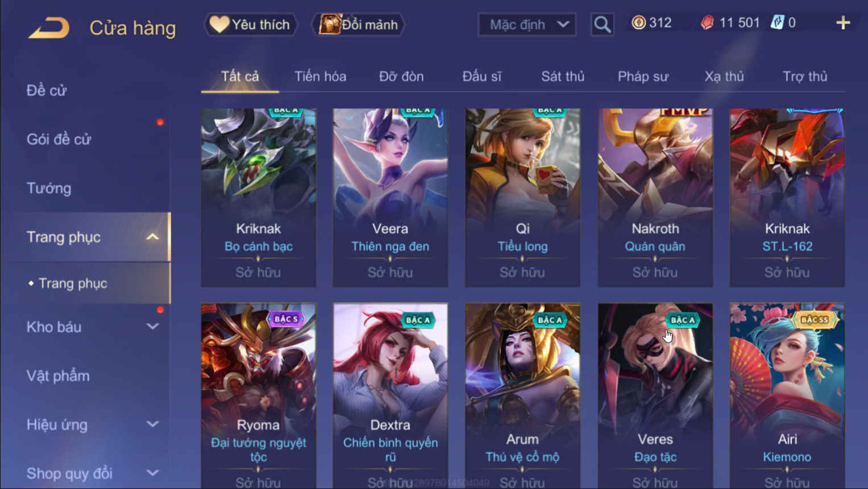Select the Tiến hóa filter tab
Image resolution: width=868 pixels, height=489 pixels.
320,76
